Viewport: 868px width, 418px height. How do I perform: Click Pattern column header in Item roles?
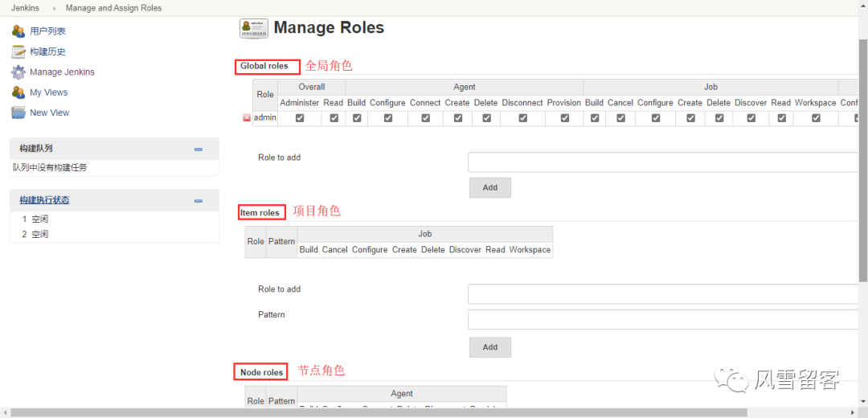282,242
